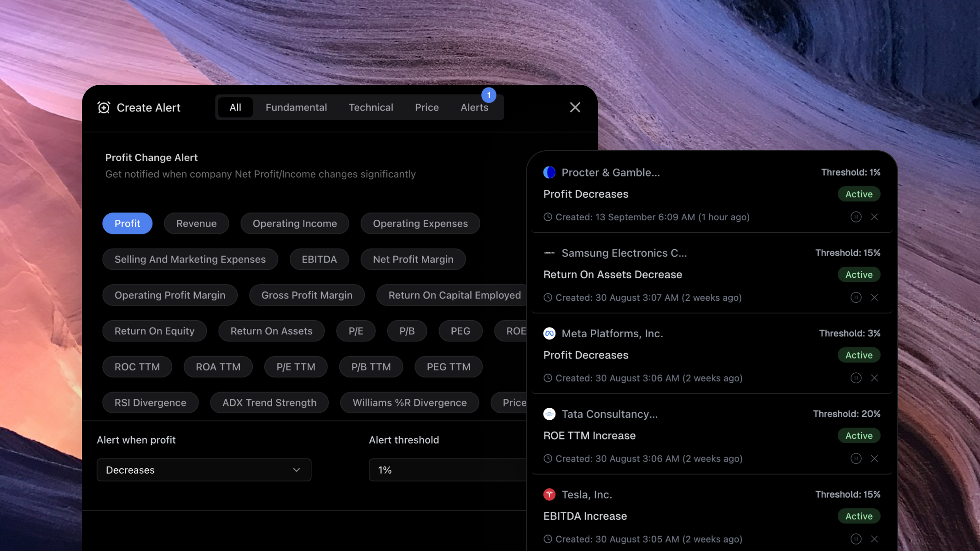980x551 pixels.
Task: Open the Technical tab
Action: pyautogui.click(x=371, y=107)
